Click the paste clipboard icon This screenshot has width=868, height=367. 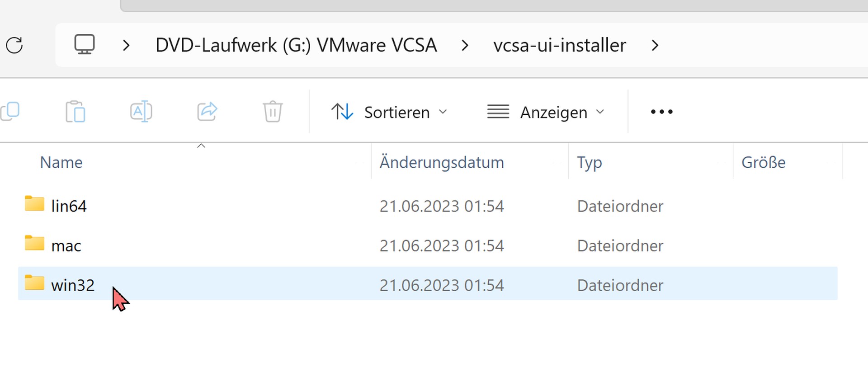(x=75, y=111)
